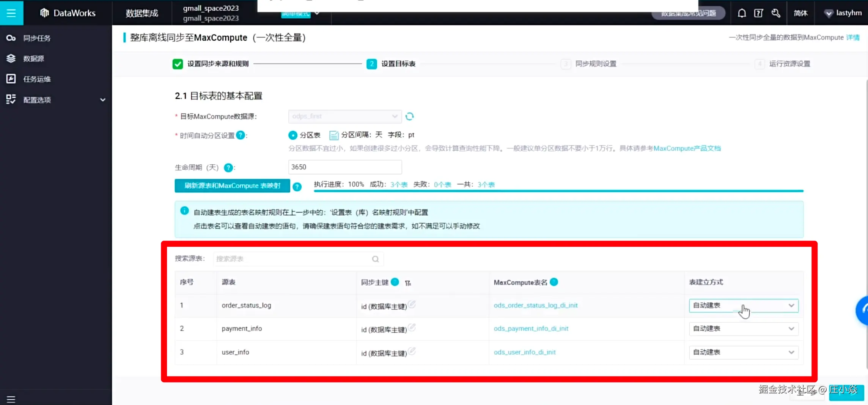Image resolution: width=868 pixels, height=405 pixels.
Task: Click the 同步任务 sidebar icon
Action: pos(11,38)
